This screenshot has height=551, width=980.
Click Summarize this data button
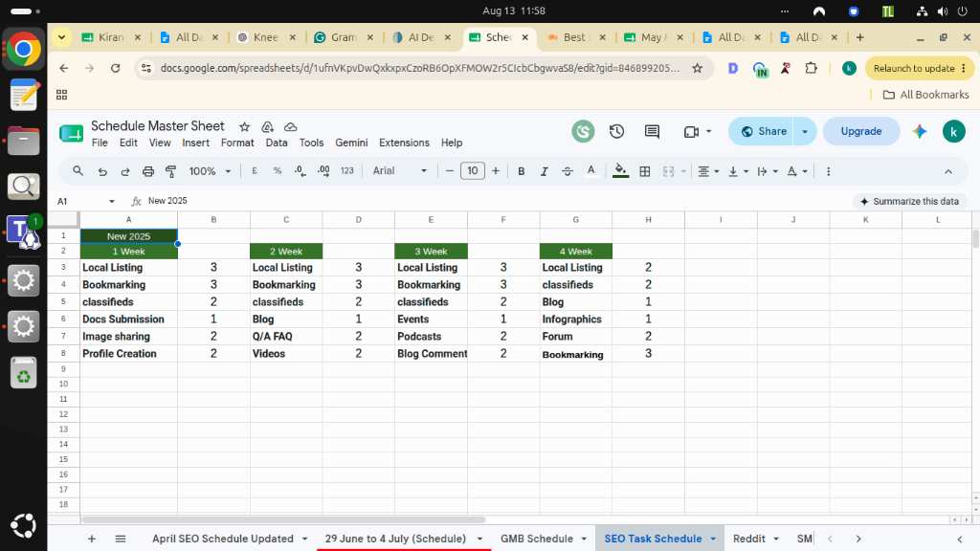coord(909,201)
